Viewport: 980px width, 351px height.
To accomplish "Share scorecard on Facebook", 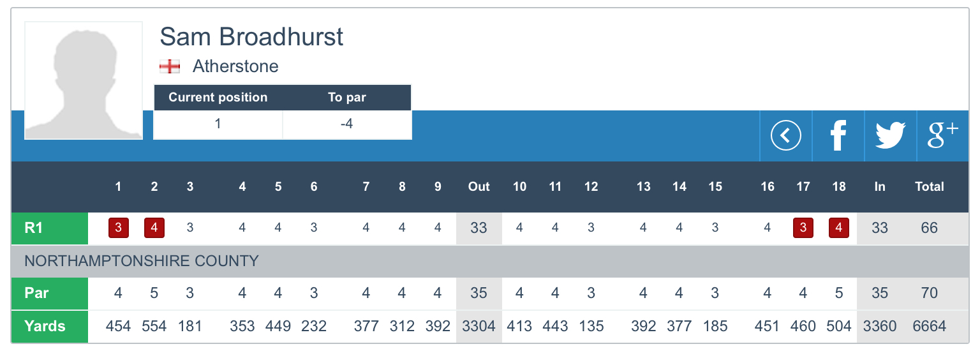I will pos(838,136).
